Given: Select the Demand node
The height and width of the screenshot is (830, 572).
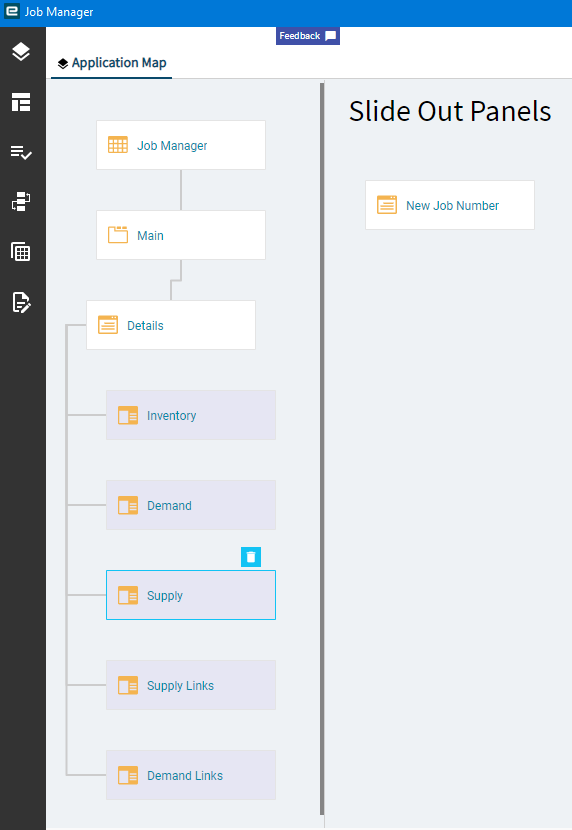Looking at the screenshot, I should pos(191,505).
